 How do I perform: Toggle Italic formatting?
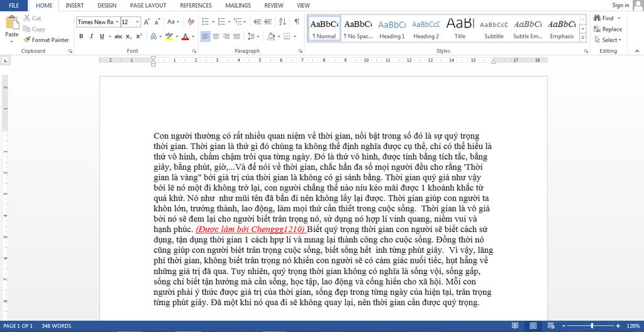coord(91,36)
